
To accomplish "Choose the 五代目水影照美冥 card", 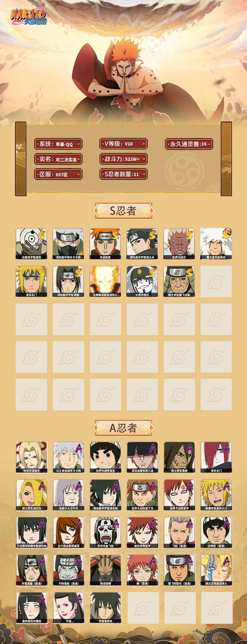I will [68, 533].
